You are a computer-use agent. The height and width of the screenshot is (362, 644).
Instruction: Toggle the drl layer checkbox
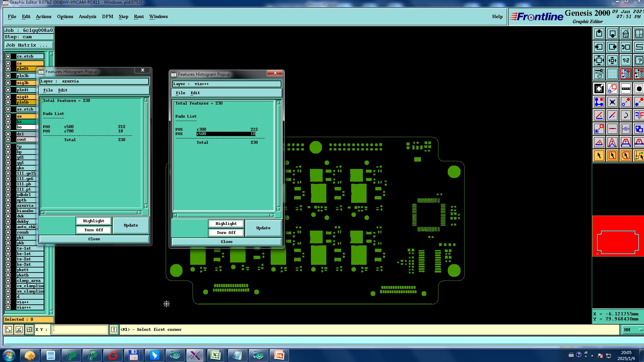click(x=8, y=134)
